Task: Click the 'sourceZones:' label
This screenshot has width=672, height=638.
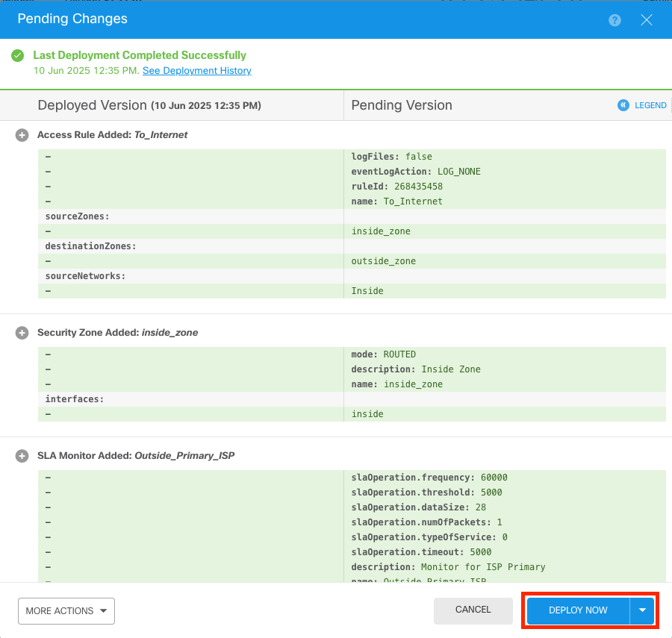Action: point(78,216)
